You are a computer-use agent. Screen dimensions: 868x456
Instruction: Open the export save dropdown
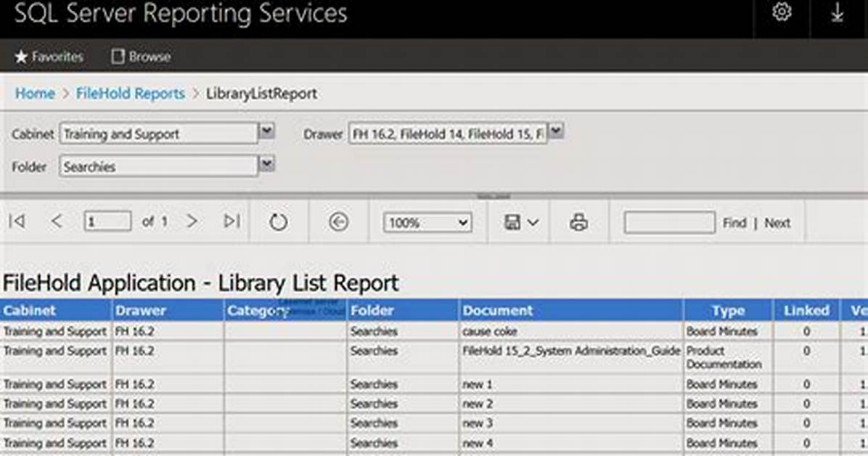pyautogui.click(x=521, y=223)
